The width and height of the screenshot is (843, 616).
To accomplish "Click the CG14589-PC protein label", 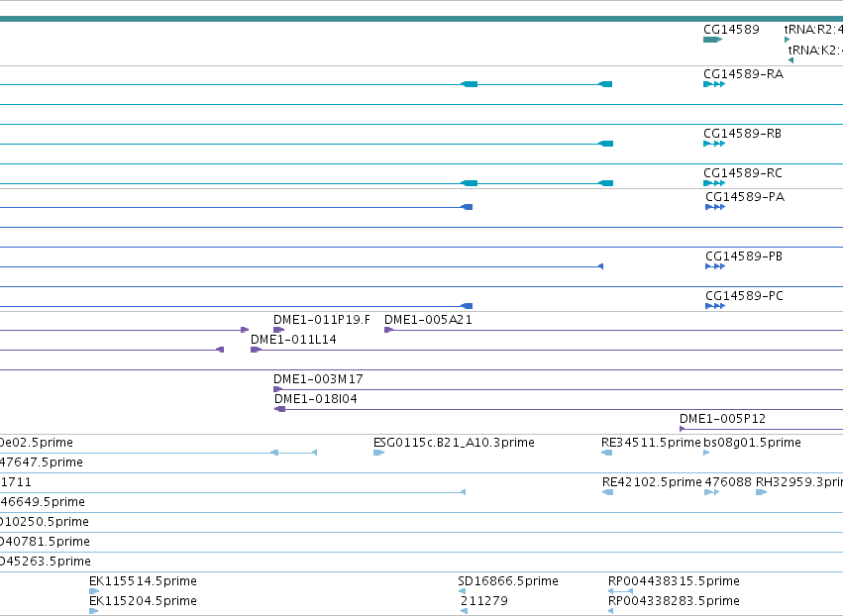I will coord(744,296).
